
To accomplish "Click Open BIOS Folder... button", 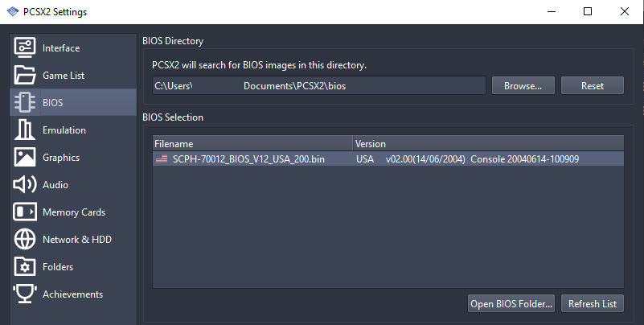I will [511, 303].
